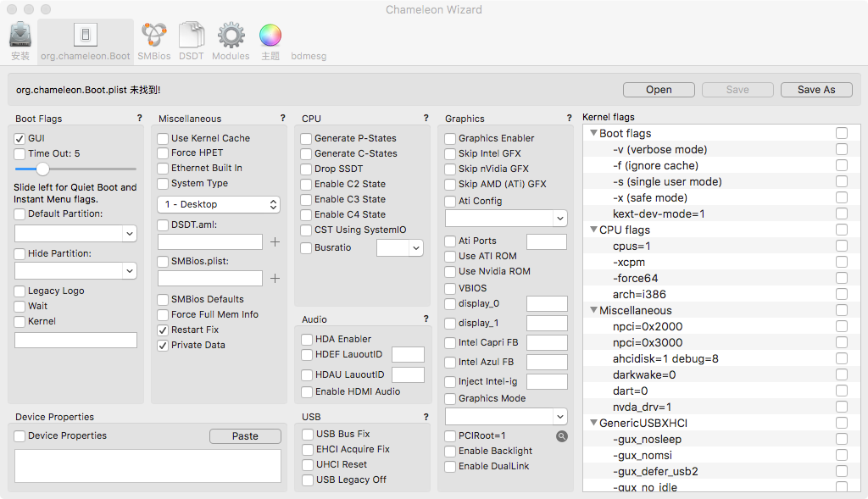This screenshot has height=499, width=868.
Task: Click the Paste button in Device Properties
Action: [245, 436]
